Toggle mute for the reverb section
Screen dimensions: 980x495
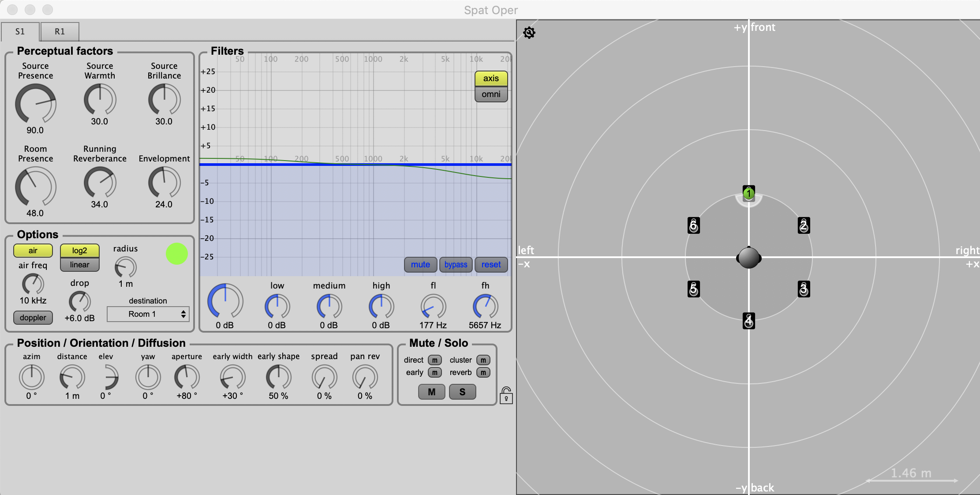[483, 372]
